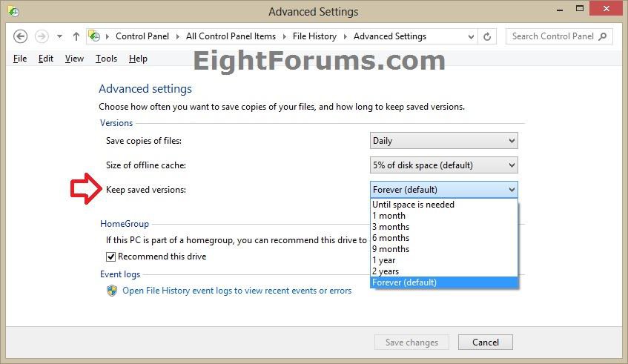Open the Edit menu
628x364 pixels.
pyautogui.click(x=46, y=59)
